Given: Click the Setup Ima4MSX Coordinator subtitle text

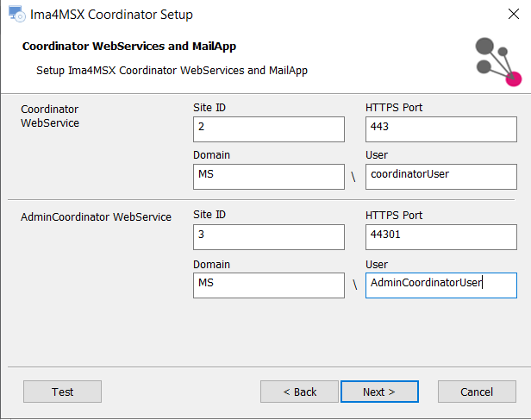Looking at the screenshot, I should [172, 71].
